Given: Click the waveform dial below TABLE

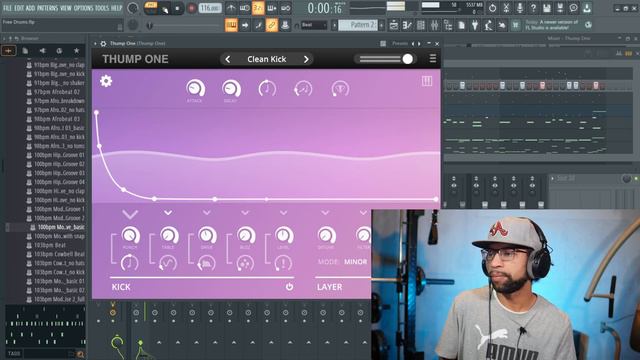Looking at the screenshot, I should pyautogui.click(x=168, y=262).
